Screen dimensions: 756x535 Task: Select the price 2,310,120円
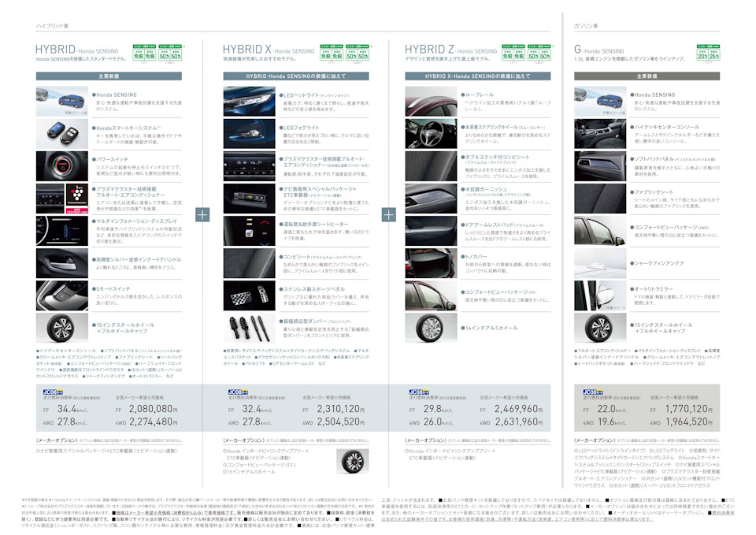(x=340, y=409)
